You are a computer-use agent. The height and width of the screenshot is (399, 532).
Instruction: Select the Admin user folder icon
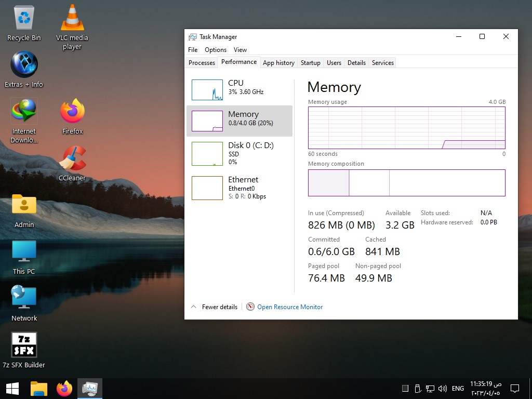(x=24, y=210)
